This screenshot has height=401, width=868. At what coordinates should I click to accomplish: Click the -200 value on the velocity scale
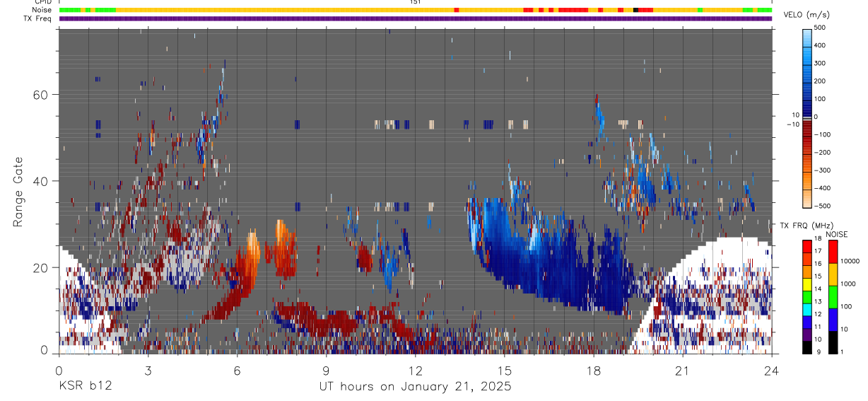pos(822,153)
